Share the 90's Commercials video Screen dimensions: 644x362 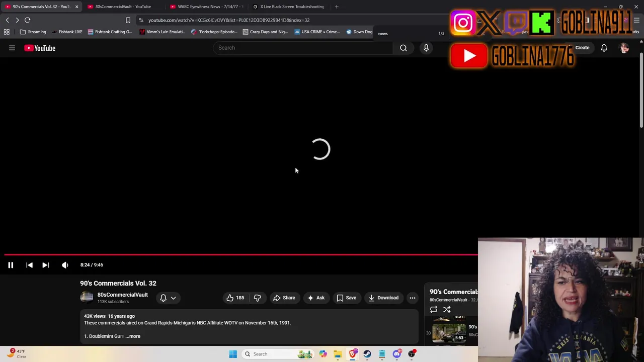[x=284, y=298]
